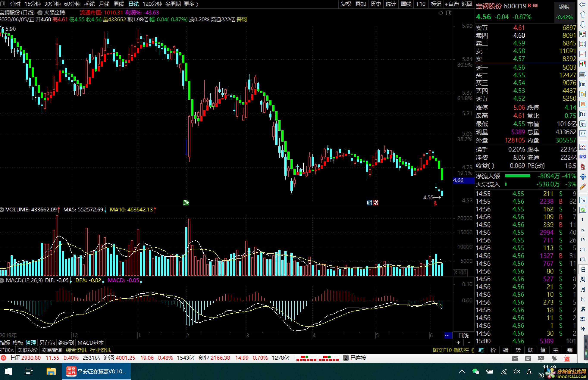Switch to 月线 monthly chart tab
Image resolution: width=588 pixels, height=380 pixels.
(104, 4)
